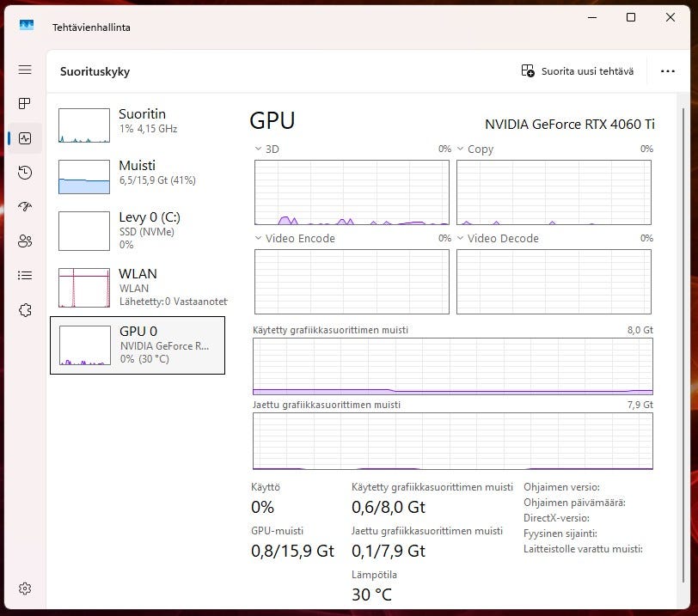Switch to the Users page icon
The image size is (698, 616).
click(x=25, y=241)
